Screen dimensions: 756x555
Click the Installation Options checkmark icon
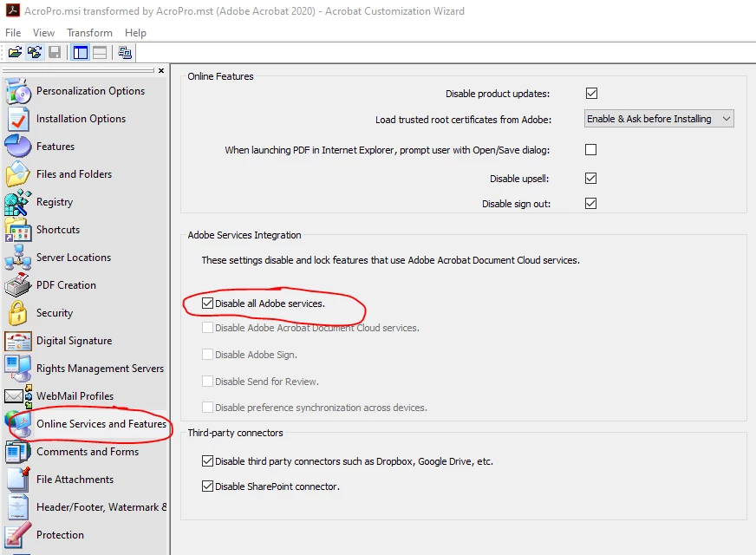tap(18, 119)
